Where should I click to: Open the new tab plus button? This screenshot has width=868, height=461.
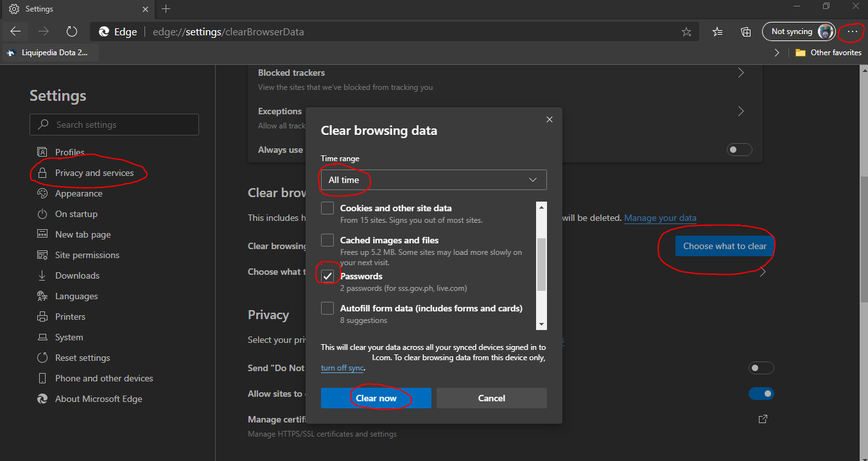point(166,9)
